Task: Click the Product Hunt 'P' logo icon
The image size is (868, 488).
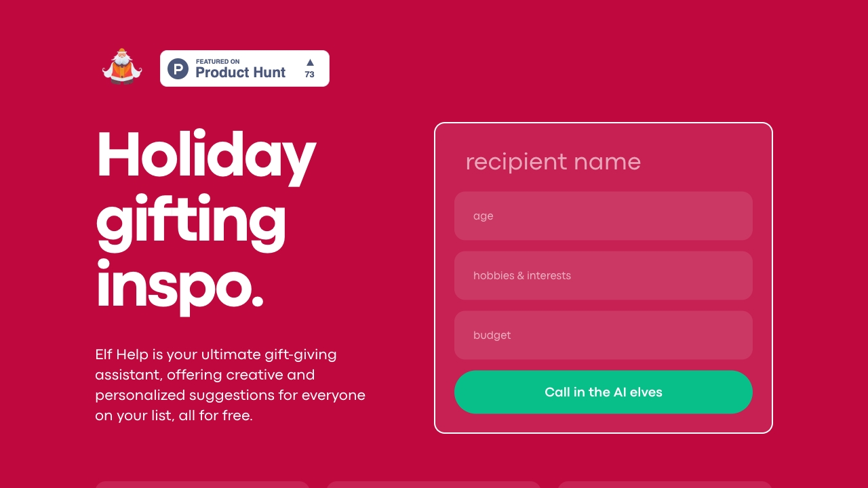Action: (x=178, y=68)
